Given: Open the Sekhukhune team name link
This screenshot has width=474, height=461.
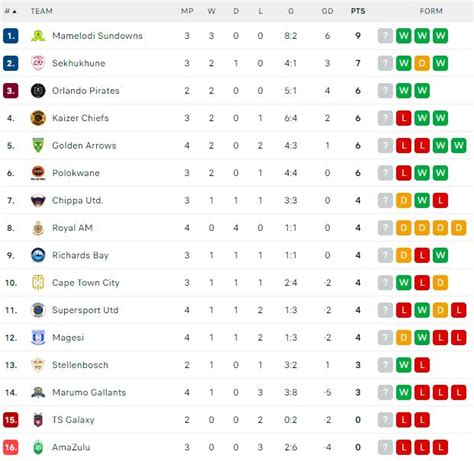Looking at the screenshot, I should [x=79, y=63].
